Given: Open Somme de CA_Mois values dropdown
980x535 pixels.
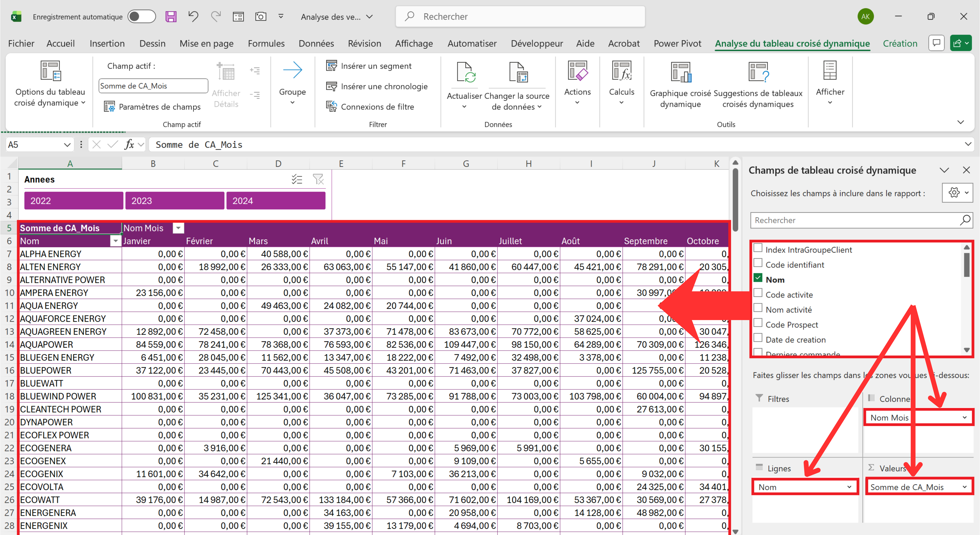Looking at the screenshot, I should coord(964,487).
